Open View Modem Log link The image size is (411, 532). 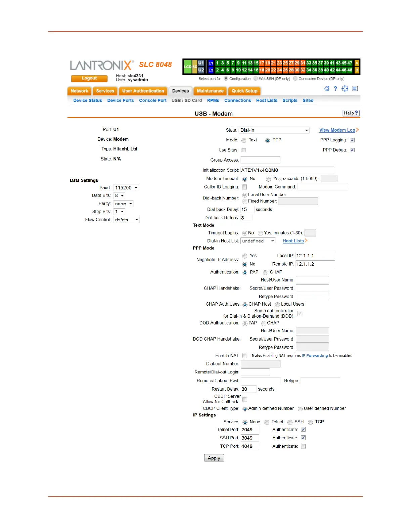[x=337, y=130]
